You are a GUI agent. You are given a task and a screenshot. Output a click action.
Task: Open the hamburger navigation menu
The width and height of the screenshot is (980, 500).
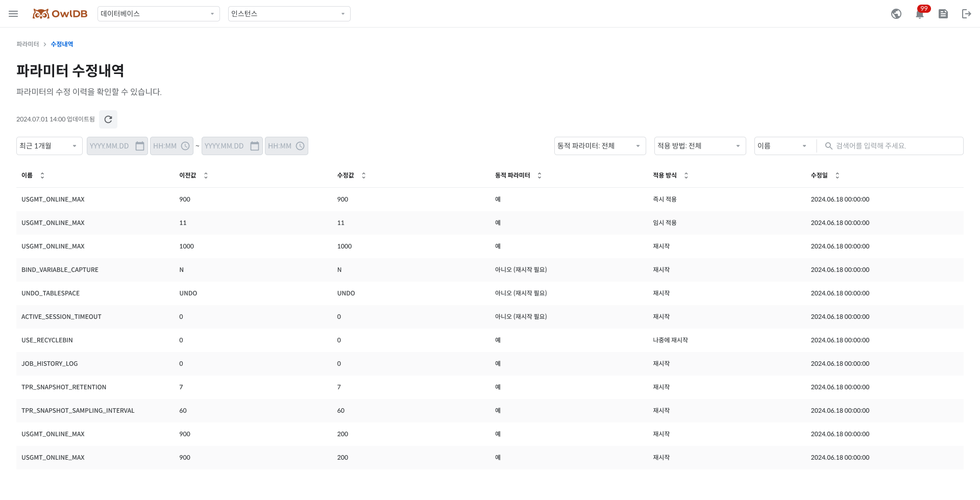[13, 14]
